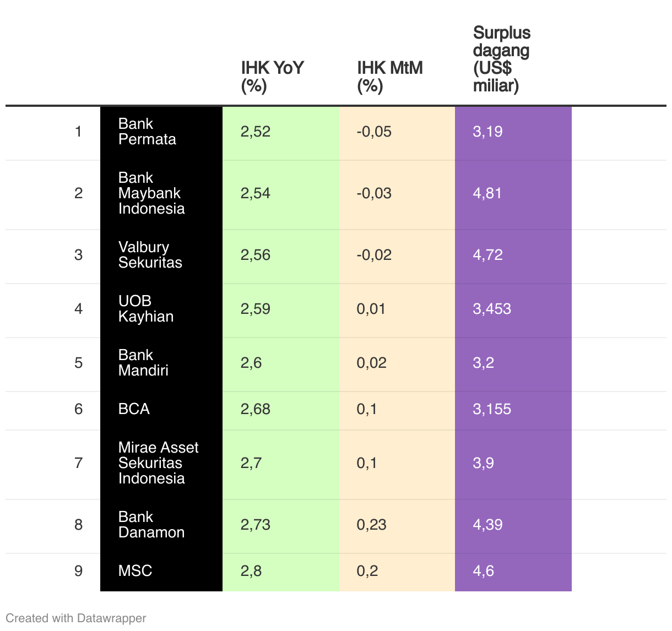The height and width of the screenshot is (631, 672).
Task: Select the UOB Kayhian name cell
Action: tap(161, 309)
